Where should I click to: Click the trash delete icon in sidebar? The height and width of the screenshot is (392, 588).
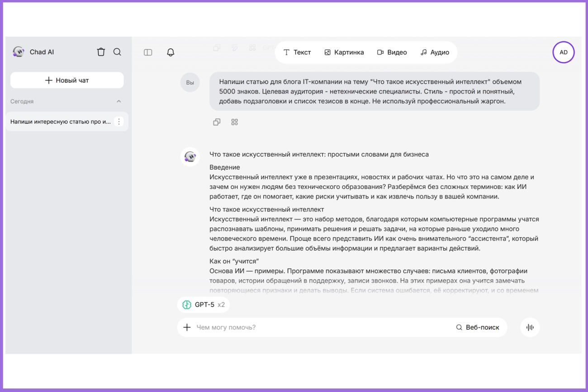point(101,52)
